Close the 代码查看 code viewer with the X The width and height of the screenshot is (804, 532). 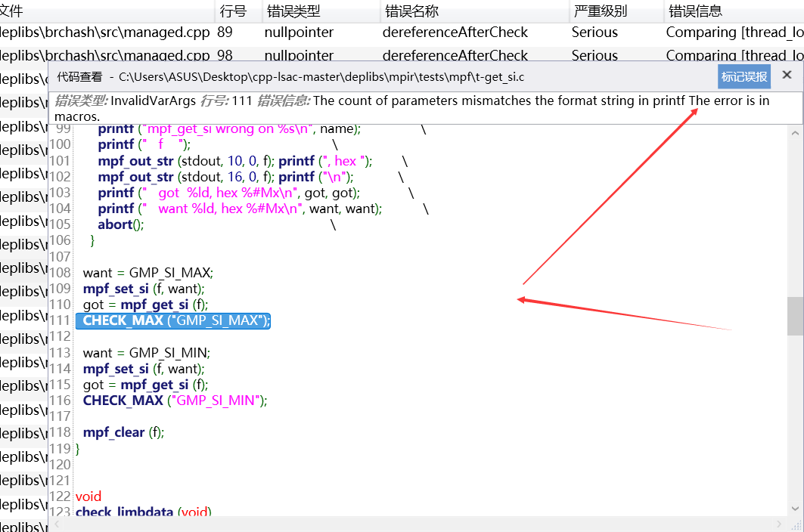(x=787, y=75)
